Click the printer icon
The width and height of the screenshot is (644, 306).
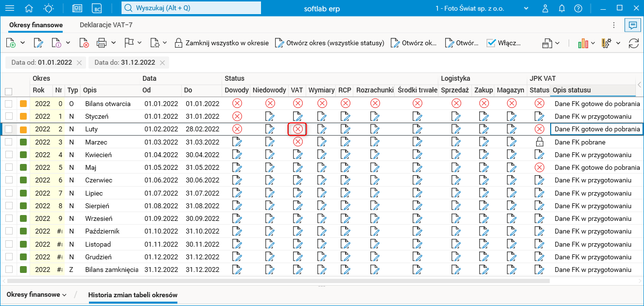[102, 43]
